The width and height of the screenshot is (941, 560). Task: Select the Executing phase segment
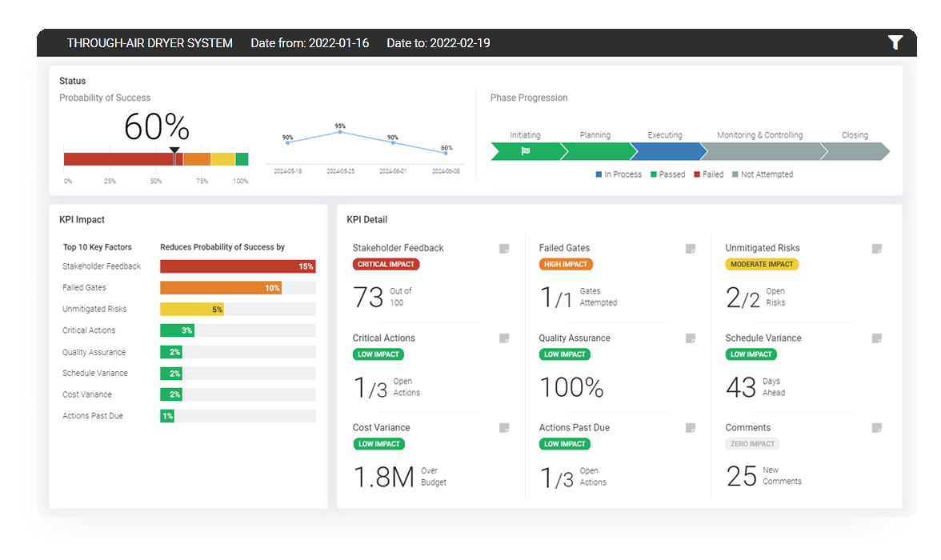(669, 151)
